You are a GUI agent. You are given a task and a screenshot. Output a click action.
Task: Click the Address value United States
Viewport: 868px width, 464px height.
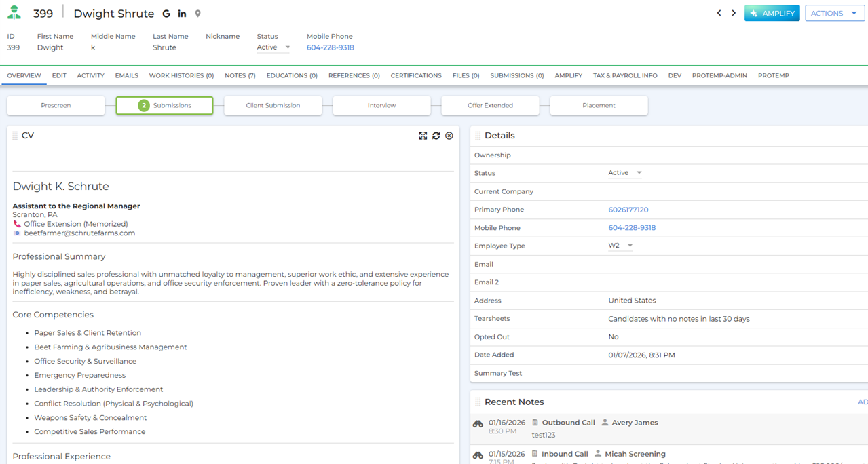[x=632, y=301]
